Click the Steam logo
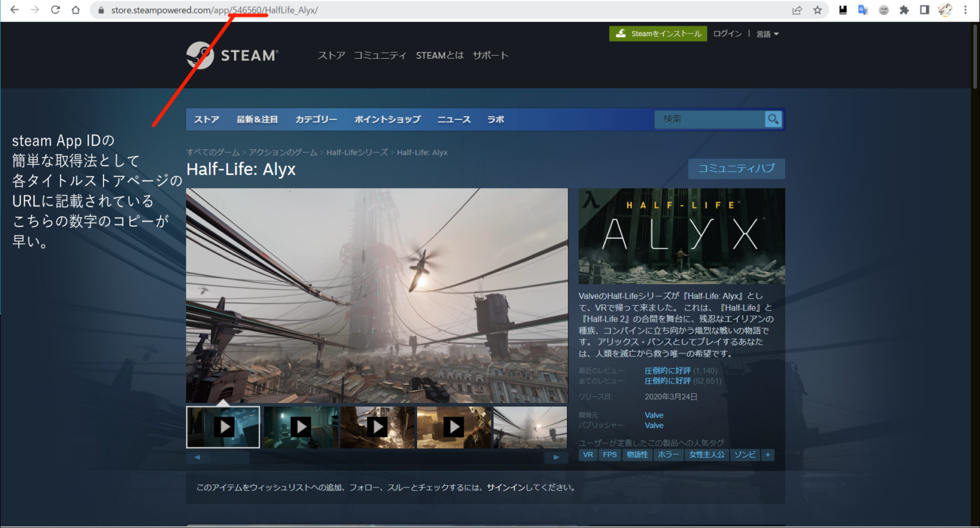The image size is (980, 528). 232,55
